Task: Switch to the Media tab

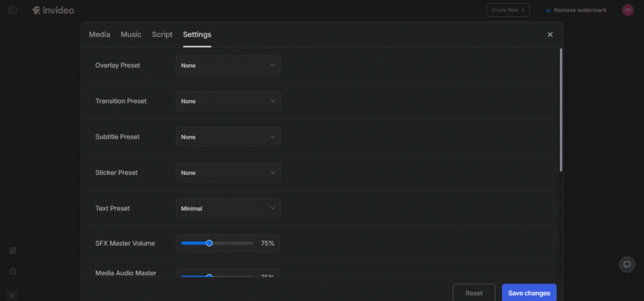Action: click(x=99, y=35)
